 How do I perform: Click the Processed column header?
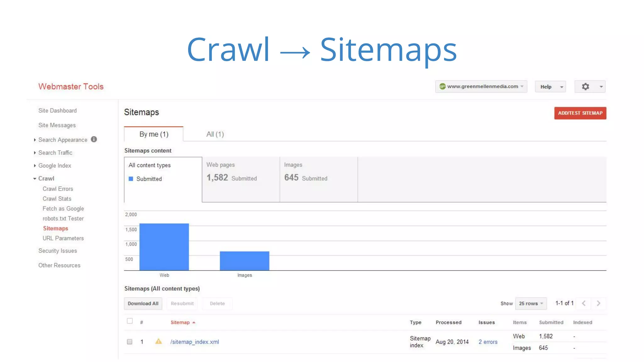tap(449, 322)
